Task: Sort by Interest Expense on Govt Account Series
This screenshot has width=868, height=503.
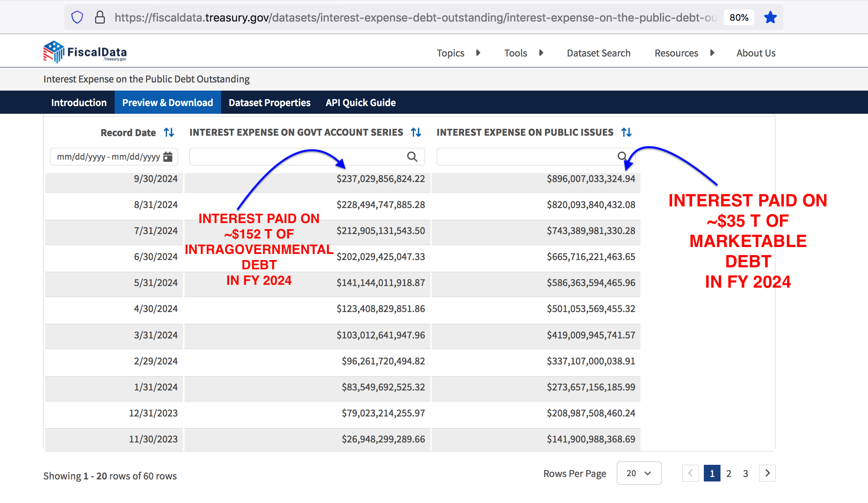Action: [416, 132]
